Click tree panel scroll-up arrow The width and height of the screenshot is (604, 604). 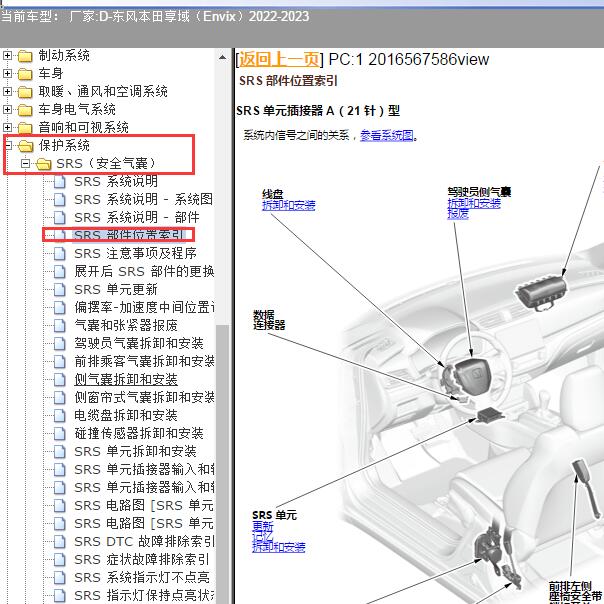[x=222, y=57]
